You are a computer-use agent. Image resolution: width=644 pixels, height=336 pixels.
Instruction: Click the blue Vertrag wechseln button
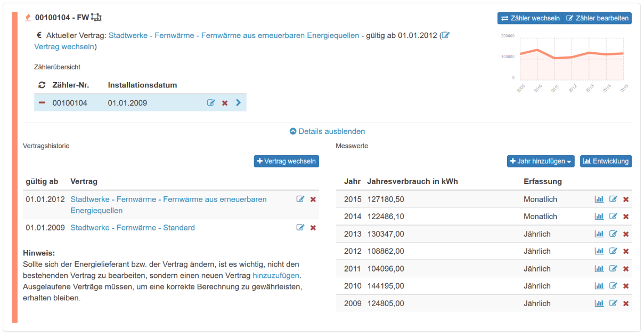click(x=287, y=161)
